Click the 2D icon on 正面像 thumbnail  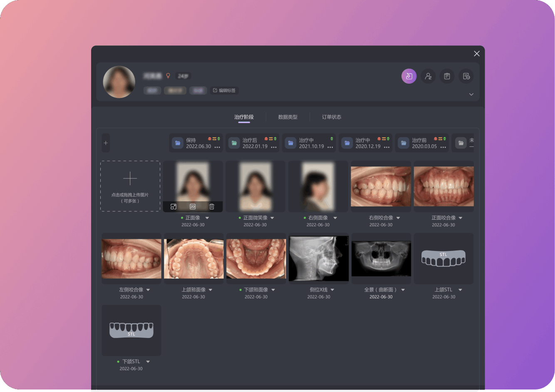click(x=193, y=206)
